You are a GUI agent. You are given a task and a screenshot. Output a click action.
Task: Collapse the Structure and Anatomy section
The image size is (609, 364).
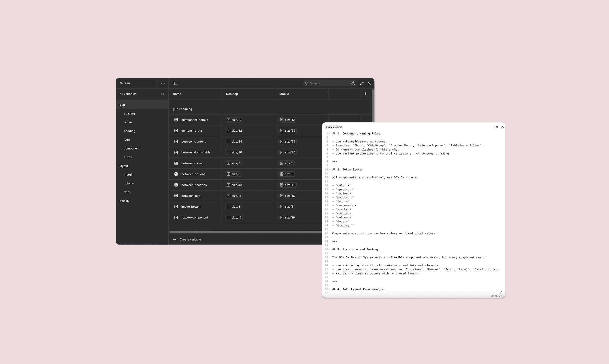pos(330,249)
